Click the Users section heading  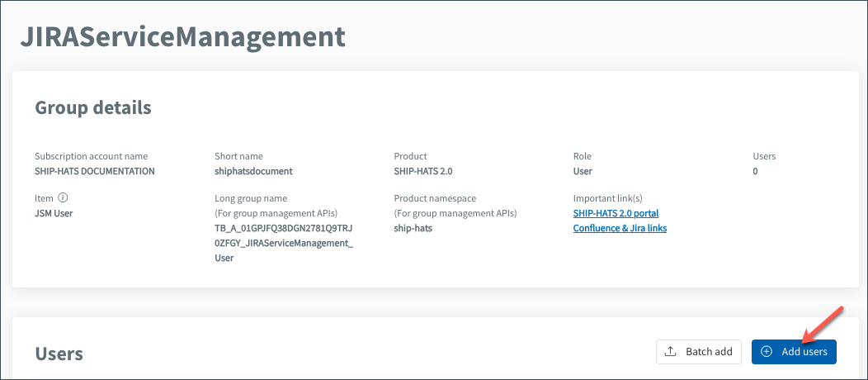click(x=59, y=354)
